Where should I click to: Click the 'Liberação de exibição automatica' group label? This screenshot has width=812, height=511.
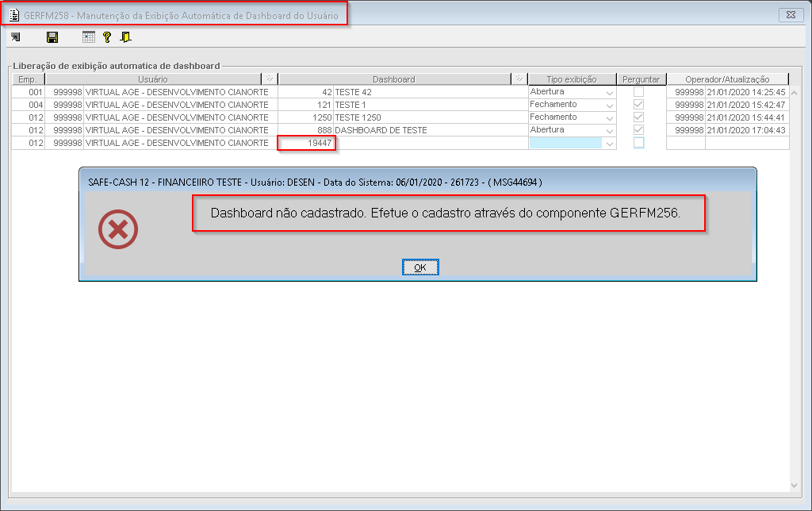[117, 66]
